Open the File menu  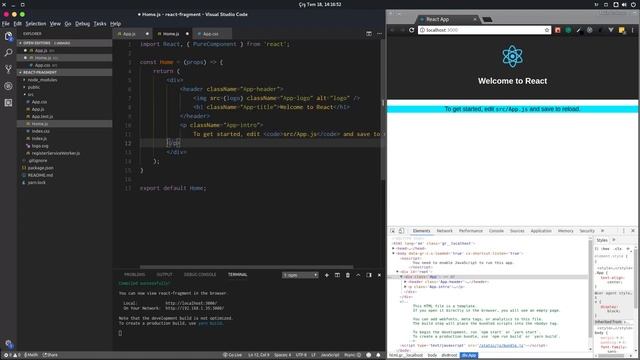(6, 24)
